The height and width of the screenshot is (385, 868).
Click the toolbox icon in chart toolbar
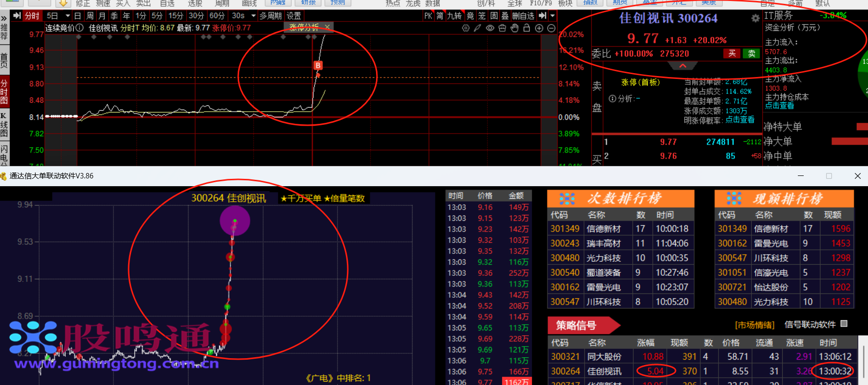click(502, 28)
